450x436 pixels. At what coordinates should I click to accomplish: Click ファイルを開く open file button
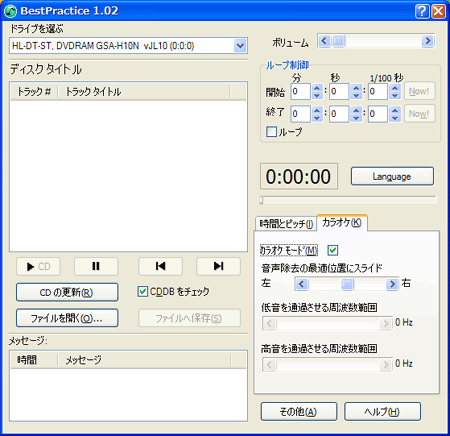[x=67, y=318]
